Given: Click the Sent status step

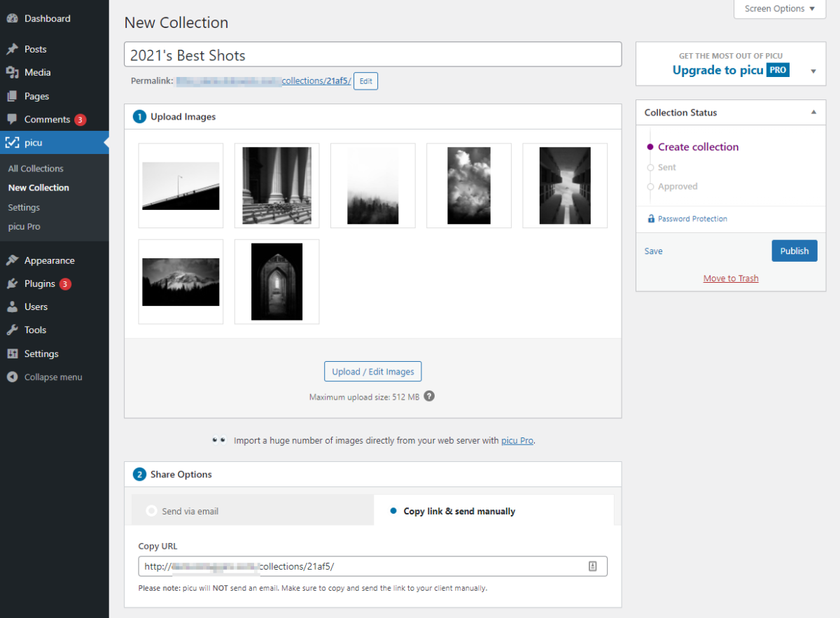Looking at the screenshot, I should tap(667, 168).
